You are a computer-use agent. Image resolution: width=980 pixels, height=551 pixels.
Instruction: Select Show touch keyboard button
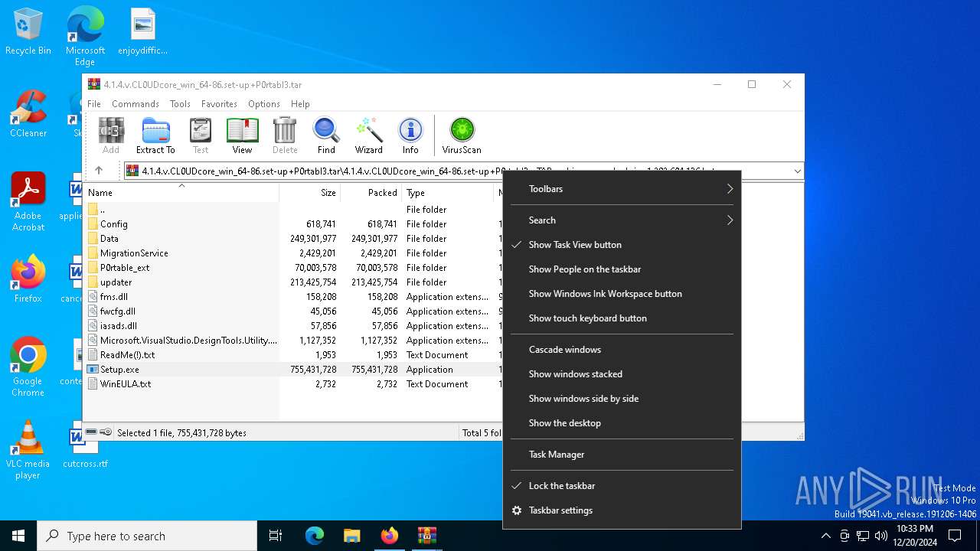pyautogui.click(x=622, y=318)
